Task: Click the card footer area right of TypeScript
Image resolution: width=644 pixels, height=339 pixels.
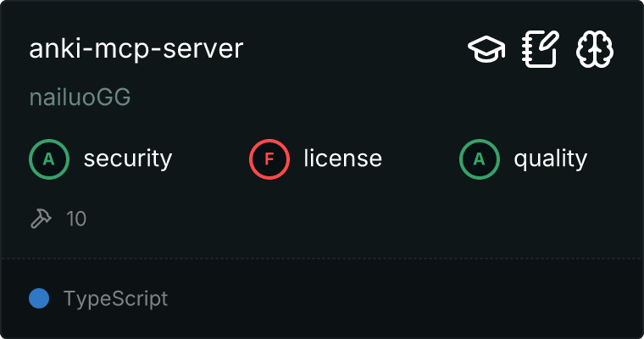Action: [x=407, y=298]
